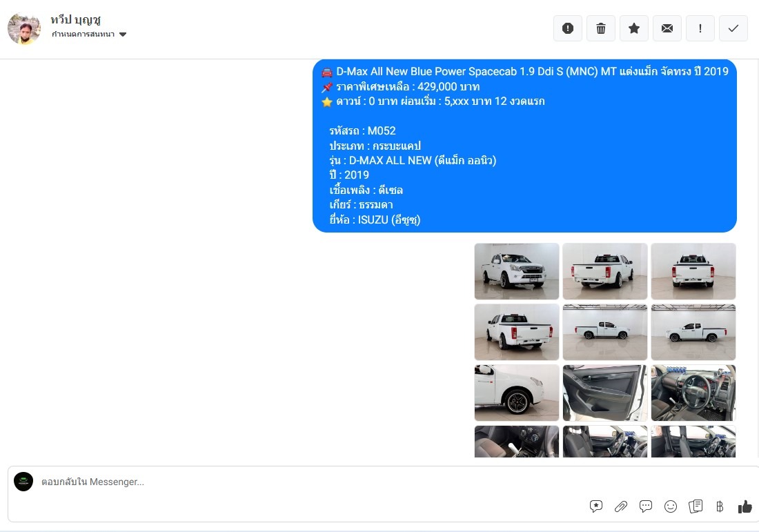759x532 pixels.
Task: Star this conversation as follow up
Action: click(x=634, y=28)
